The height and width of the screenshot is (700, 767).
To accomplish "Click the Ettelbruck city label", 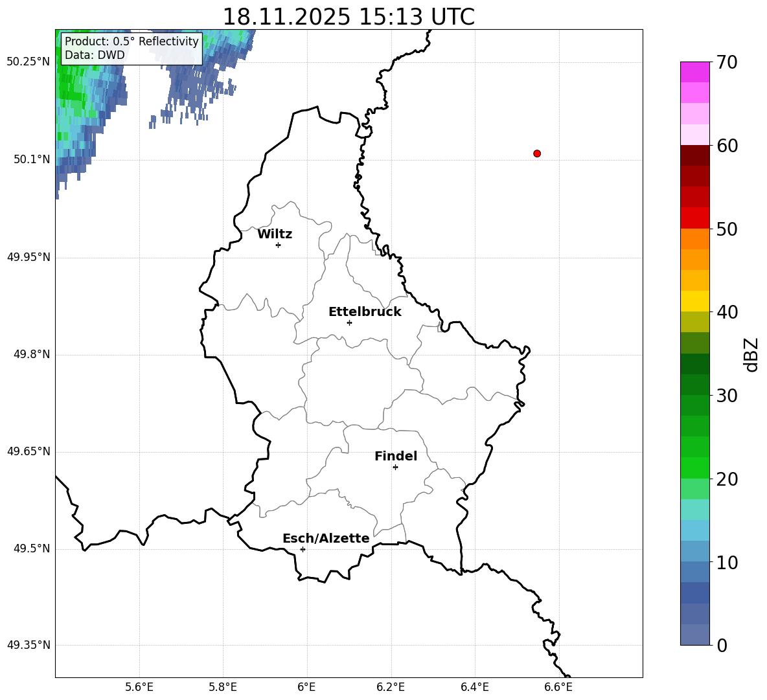I will 365,312.
